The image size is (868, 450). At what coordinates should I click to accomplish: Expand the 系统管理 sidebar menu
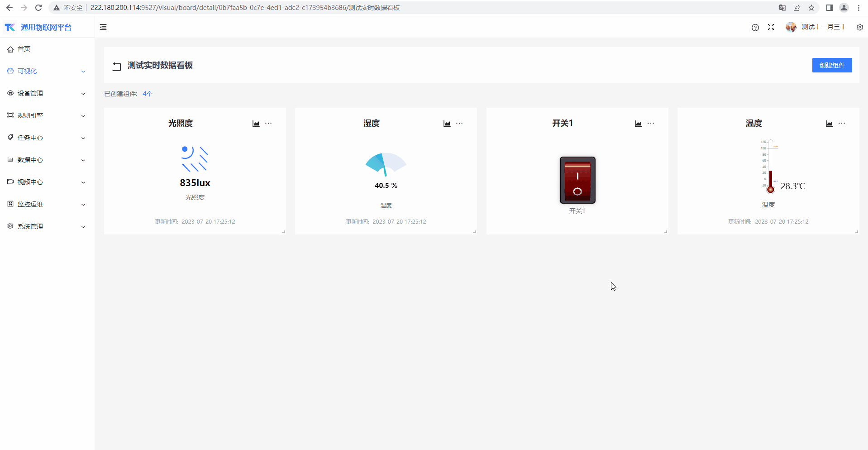click(47, 226)
